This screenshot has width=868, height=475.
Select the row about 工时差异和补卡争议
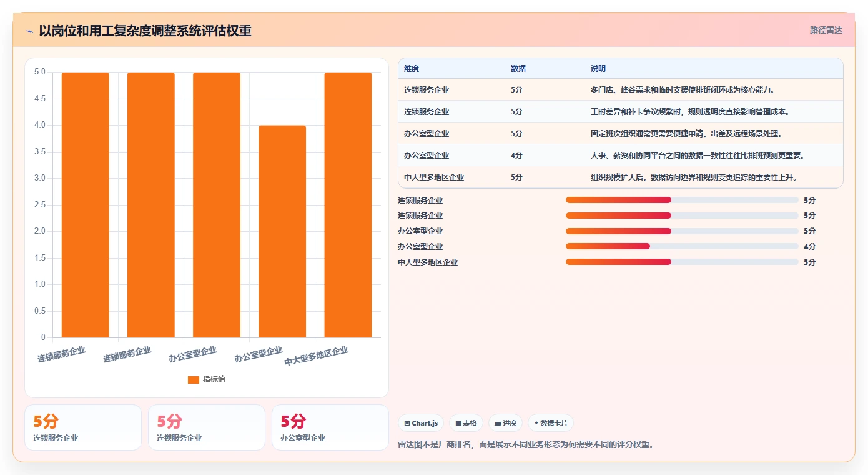click(x=621, y=112)
